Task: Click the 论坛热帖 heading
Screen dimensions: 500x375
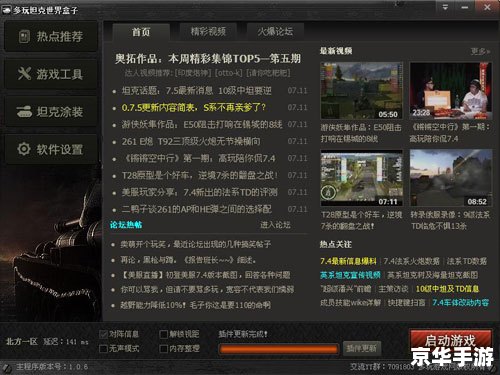Action: [x=126, y=225]
